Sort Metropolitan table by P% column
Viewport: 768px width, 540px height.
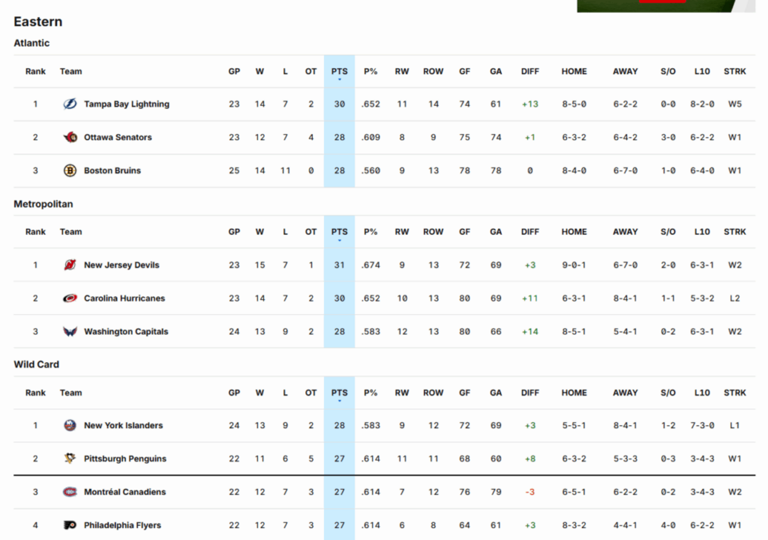tap(371, 232)
